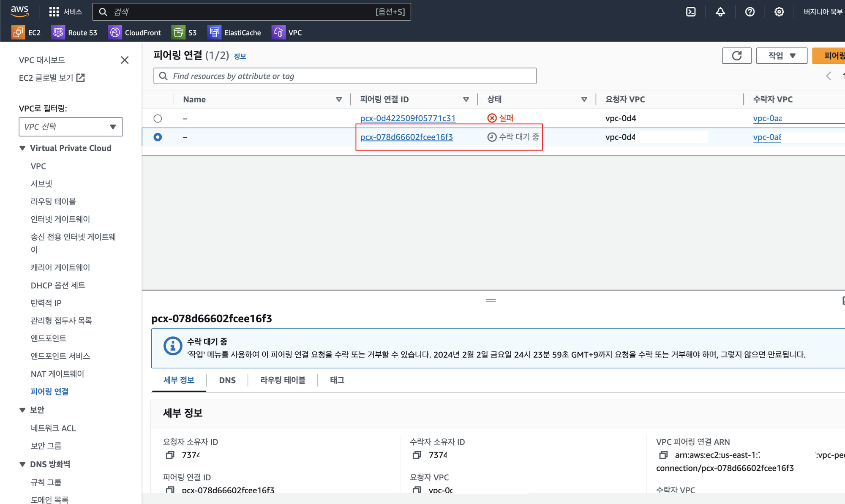Open the 작업 actions dropdown

point(781,56)
